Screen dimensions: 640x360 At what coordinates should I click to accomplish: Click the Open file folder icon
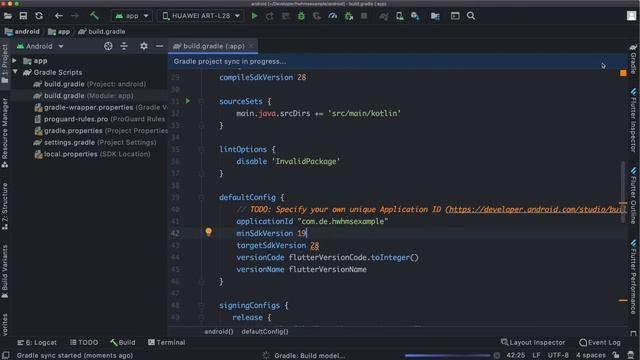7,16
